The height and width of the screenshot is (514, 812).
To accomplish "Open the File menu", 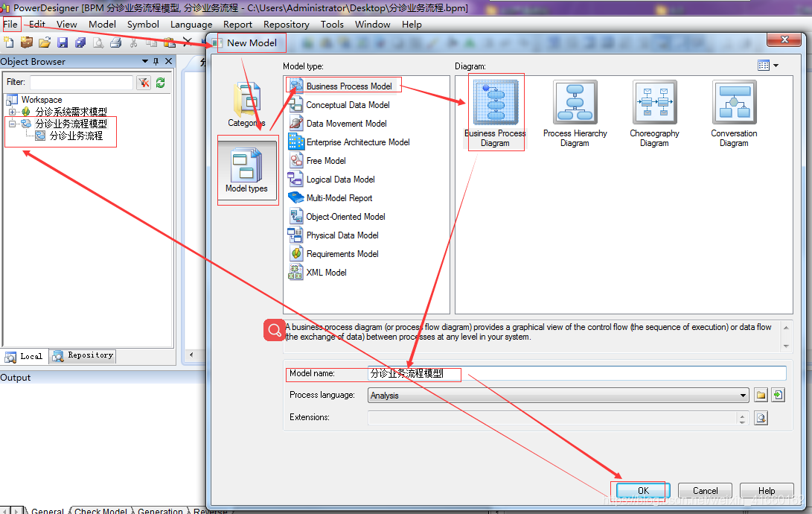I will click(x=10, y=25).
